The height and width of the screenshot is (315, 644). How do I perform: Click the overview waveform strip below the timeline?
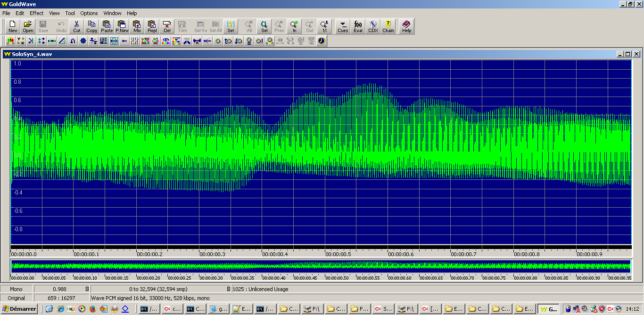pyautogui.click(x=321, y=267)
